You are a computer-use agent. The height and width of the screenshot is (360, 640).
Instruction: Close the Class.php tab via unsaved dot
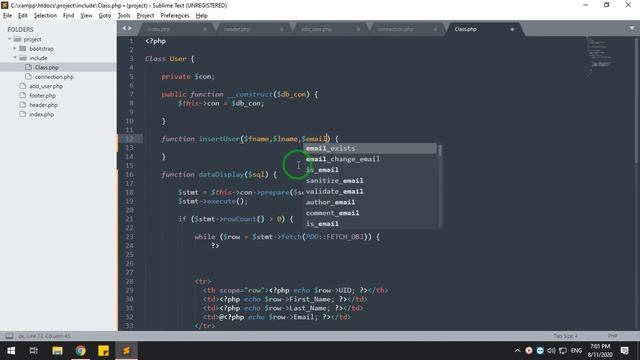point(512,29)
